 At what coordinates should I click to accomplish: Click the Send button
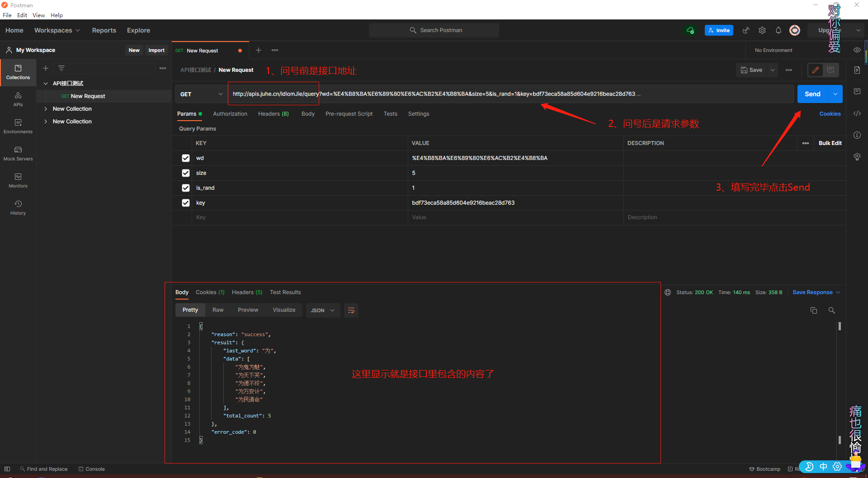(812, 94)
